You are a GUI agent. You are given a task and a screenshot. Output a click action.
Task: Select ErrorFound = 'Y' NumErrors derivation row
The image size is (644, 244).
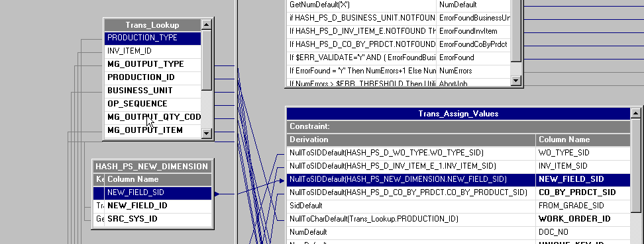point(362,71)
